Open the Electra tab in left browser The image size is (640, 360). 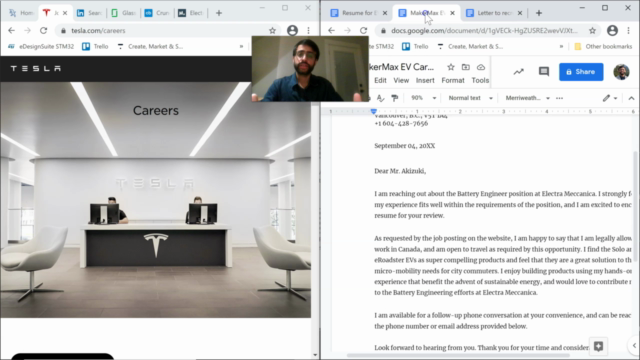click(x=191, y=13)
